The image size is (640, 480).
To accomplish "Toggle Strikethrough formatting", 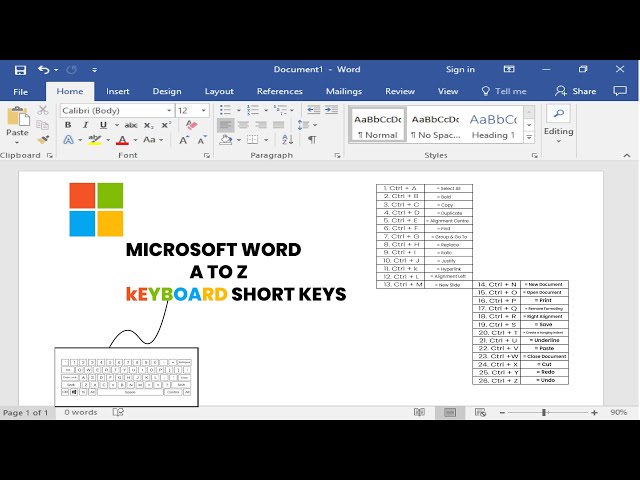I will point(131,125).
